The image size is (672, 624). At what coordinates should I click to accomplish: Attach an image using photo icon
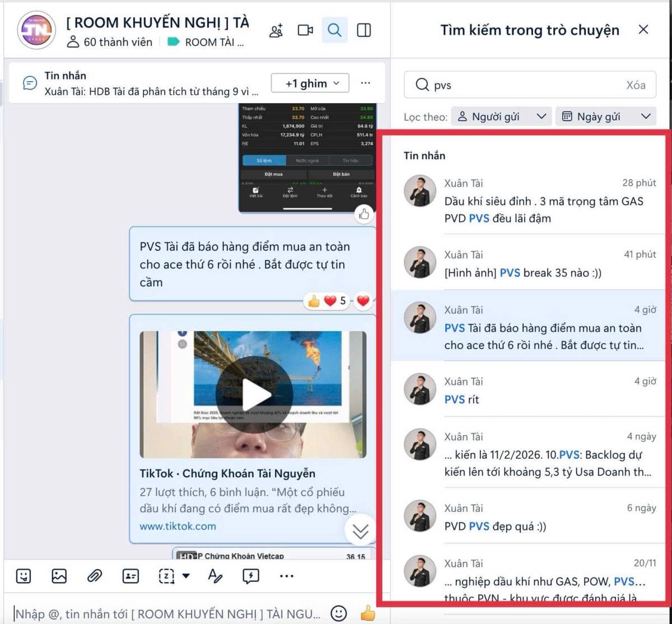click(x=59, y=576)
